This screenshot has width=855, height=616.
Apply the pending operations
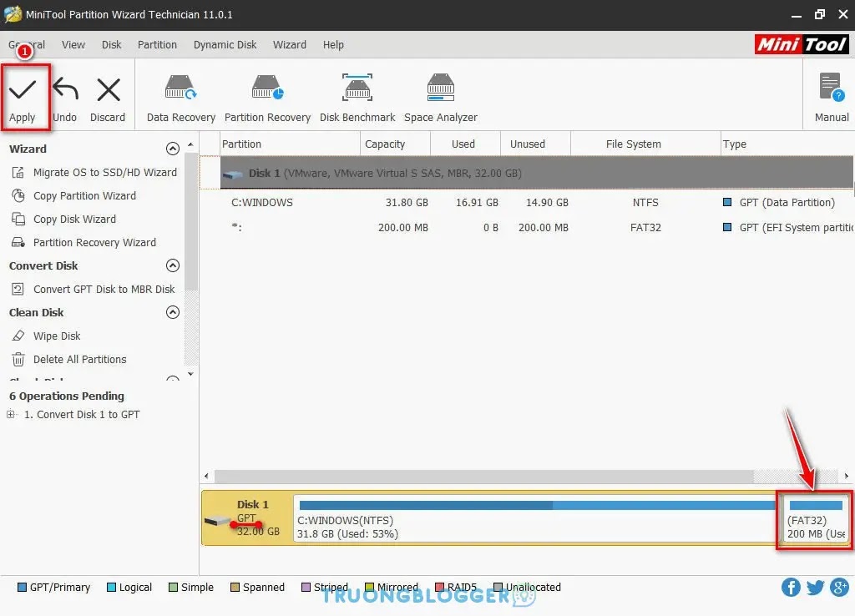[23, 99]
